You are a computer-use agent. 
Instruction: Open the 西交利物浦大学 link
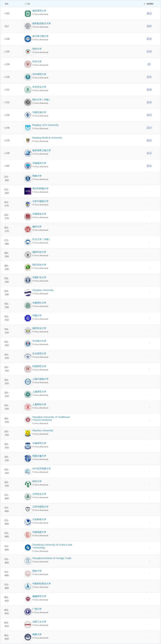40,188
